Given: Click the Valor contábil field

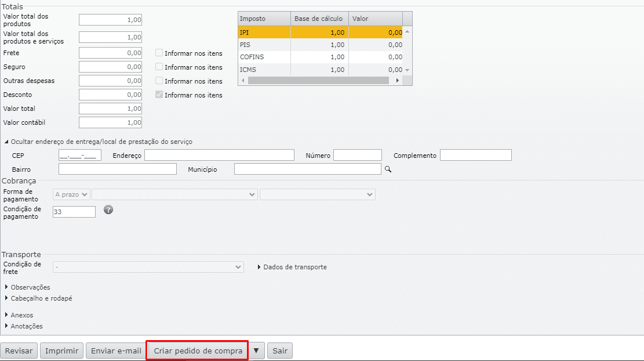Looking at the screenshot, I should 111,122.
